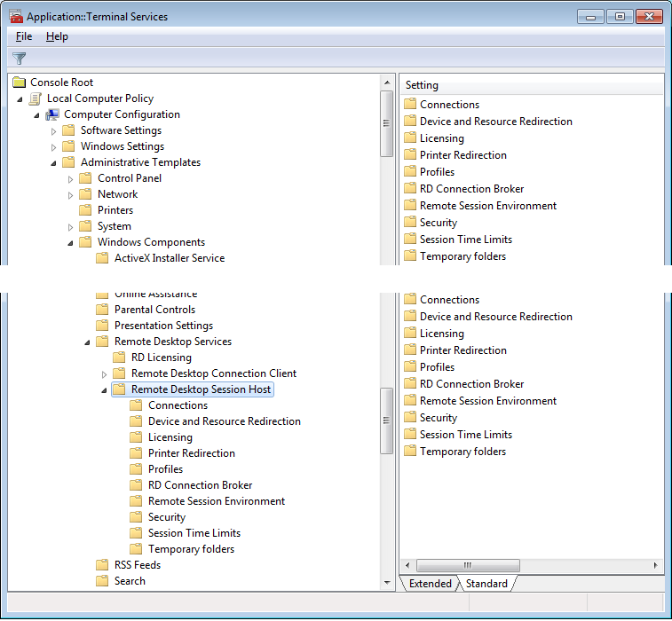Collapse the Administrative Templates node
This screenshot has height=621, width=672.
point(54,163)
